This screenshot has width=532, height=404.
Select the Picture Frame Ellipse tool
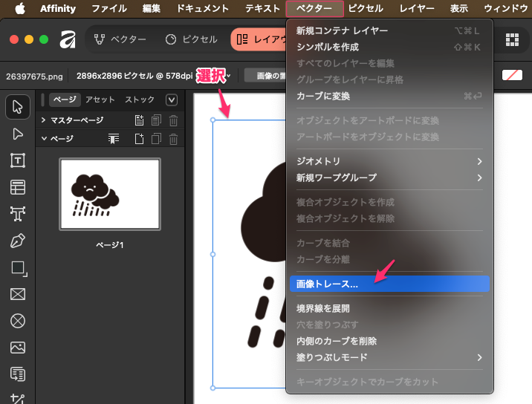point(18,321)
